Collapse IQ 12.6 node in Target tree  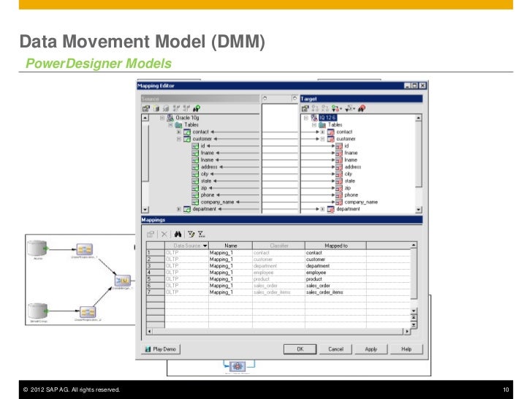tap(306, 118)
